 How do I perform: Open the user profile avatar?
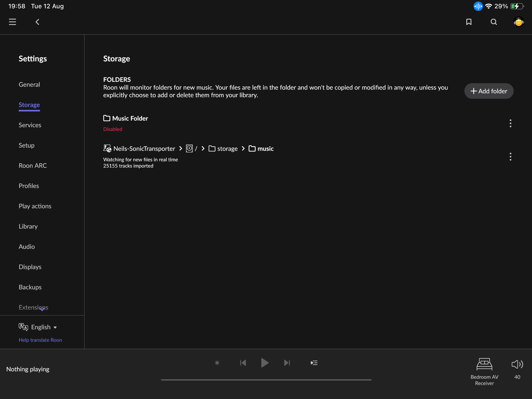coord(518,22)
